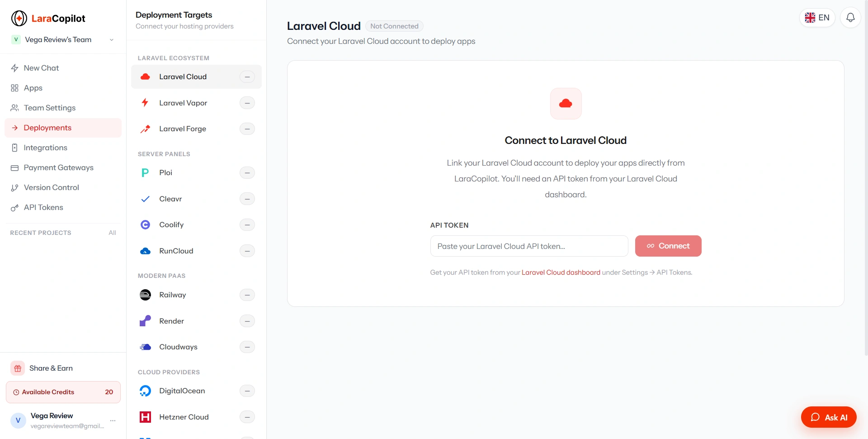Click the New Chat lightning icon
868x439 pixels.
[x=14, y=68]
